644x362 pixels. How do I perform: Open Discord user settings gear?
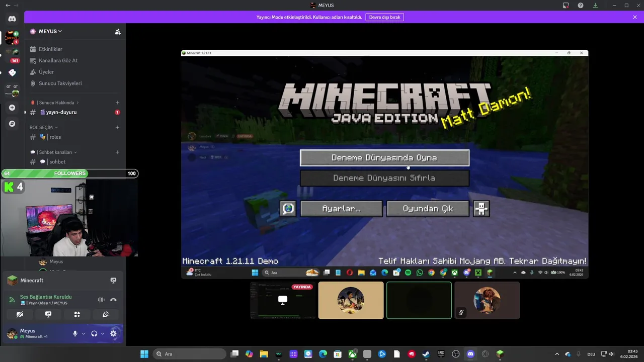[113, 333]
